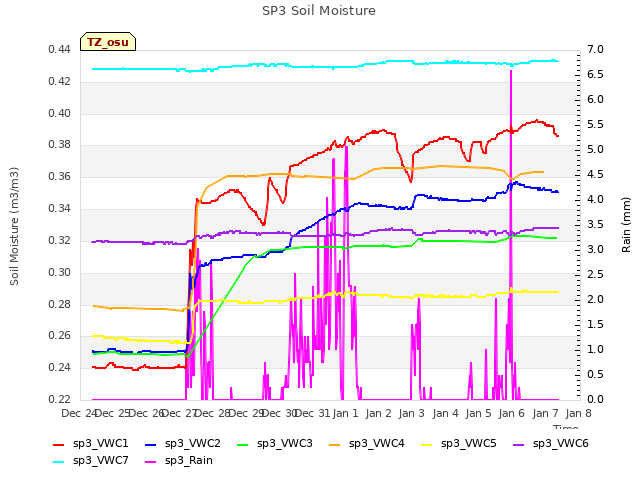Screen dimensions: 640x480
Task: Click the red VWC1 dip near Jan 3
Action: [411, 181]
